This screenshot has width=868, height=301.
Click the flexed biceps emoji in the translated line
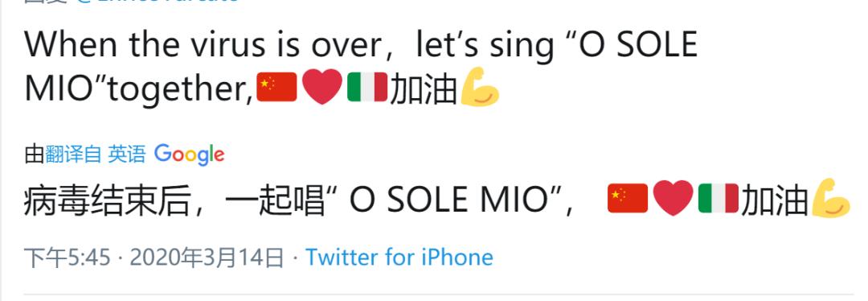coord(831,198)
